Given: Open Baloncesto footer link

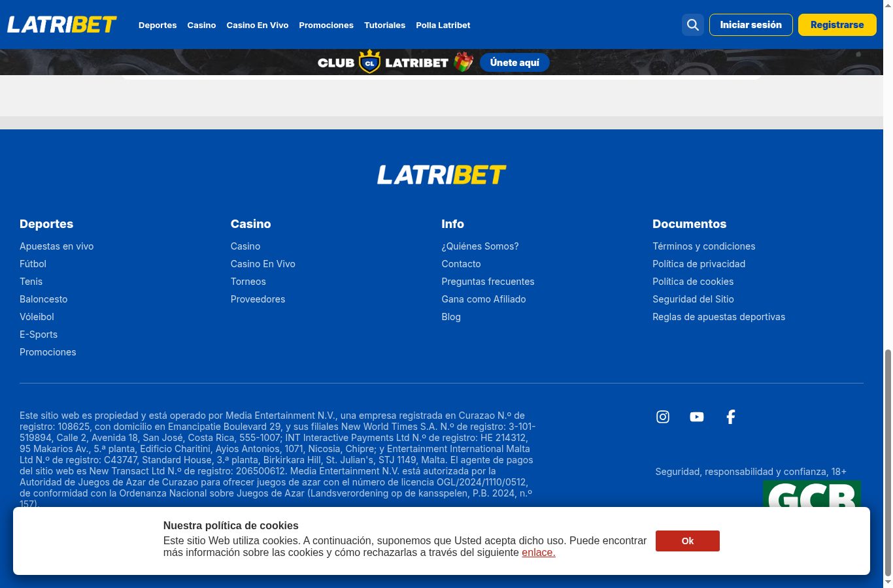Looking at the screenshot, I should [x=44, y=299].
